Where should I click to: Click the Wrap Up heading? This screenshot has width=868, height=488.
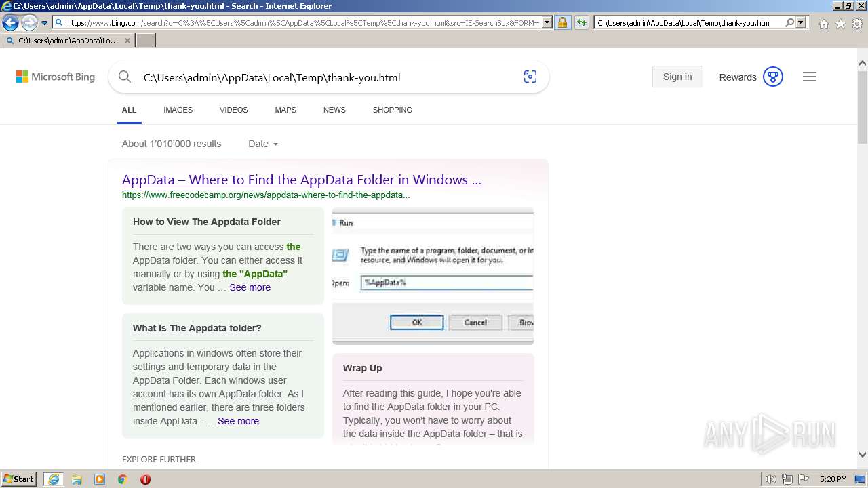[x=362, y=368]
